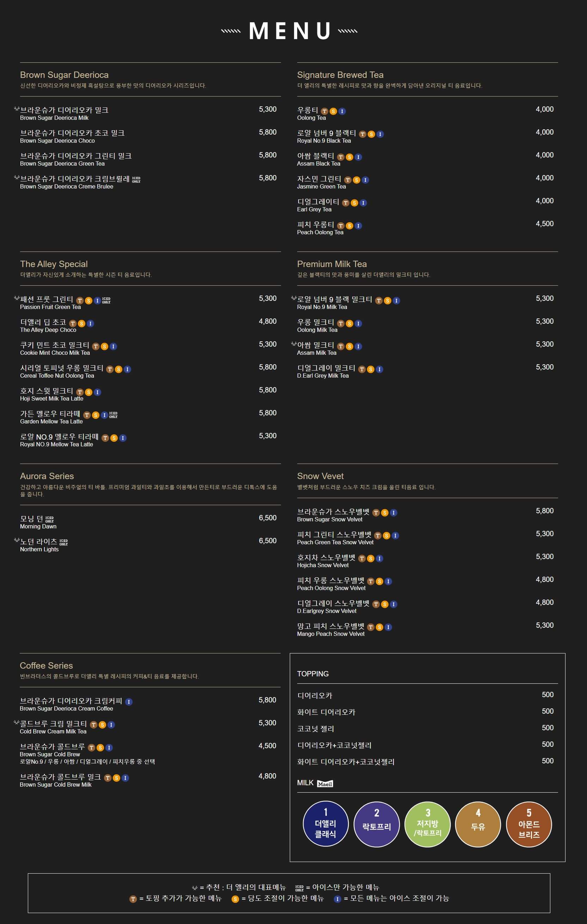This screenshot has width=587, height=924.
Task: Click the TOPPING heading
Action: (313, 674)
